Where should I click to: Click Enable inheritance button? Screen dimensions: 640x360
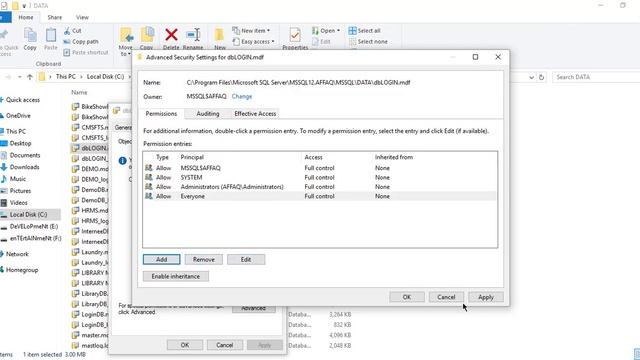176,276
